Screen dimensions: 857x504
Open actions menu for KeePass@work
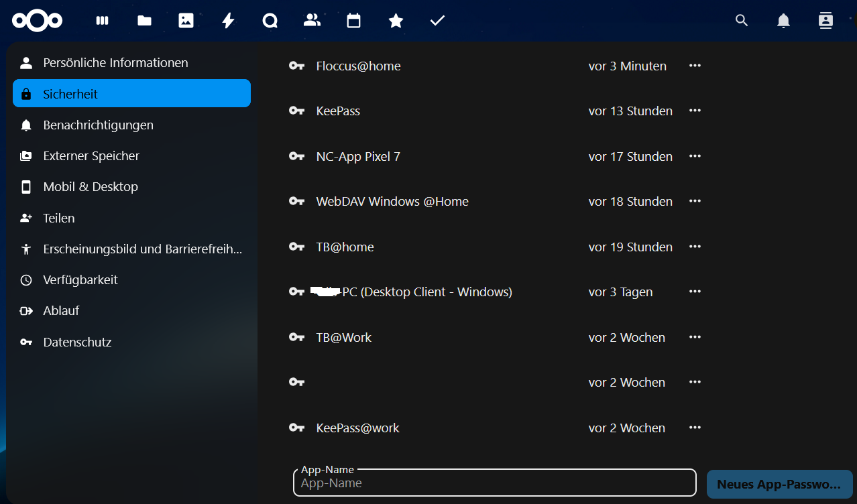695,428
